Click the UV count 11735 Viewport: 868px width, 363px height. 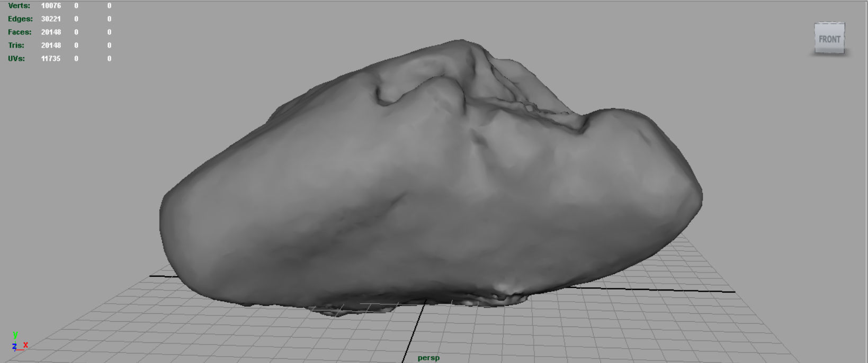pyautogui.click(x=51, y=59)
